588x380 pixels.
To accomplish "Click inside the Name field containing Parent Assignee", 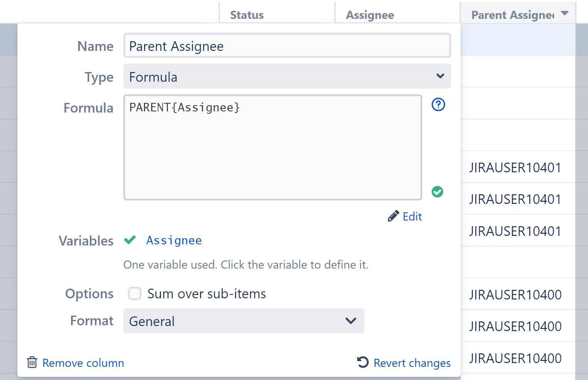I will [x=287, y=45].
